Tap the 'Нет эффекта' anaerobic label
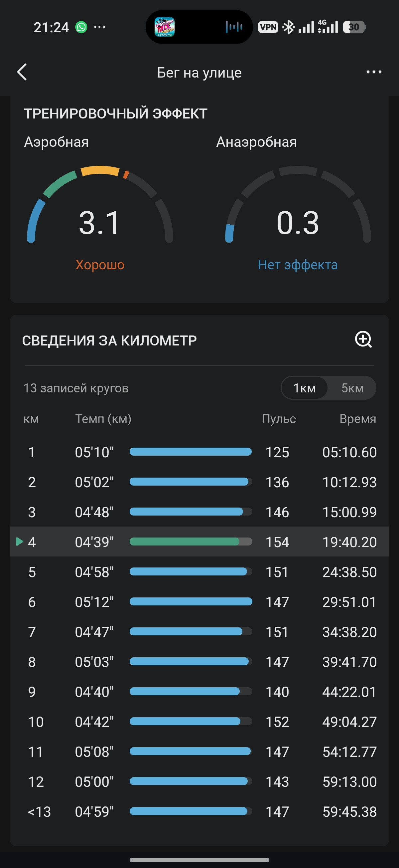Image resolution: width=399 pixels, height=868 pixels. (x=298, y=265)
